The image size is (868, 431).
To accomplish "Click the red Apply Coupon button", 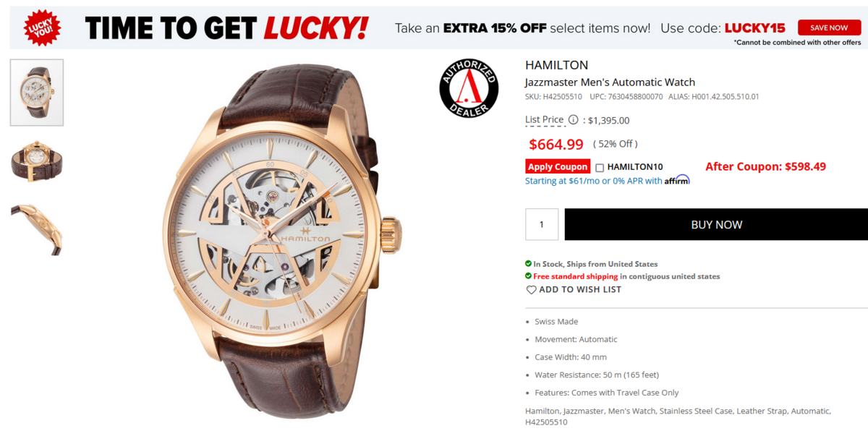I will (558, 167).
